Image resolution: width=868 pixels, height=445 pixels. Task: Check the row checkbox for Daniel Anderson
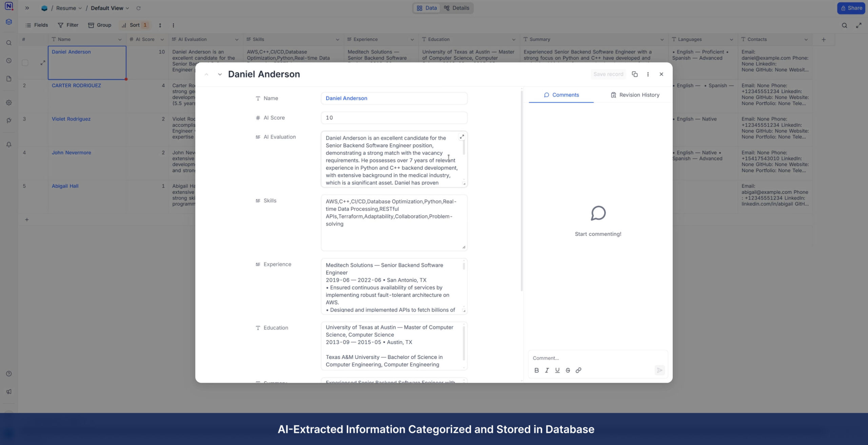coord(25,63)
